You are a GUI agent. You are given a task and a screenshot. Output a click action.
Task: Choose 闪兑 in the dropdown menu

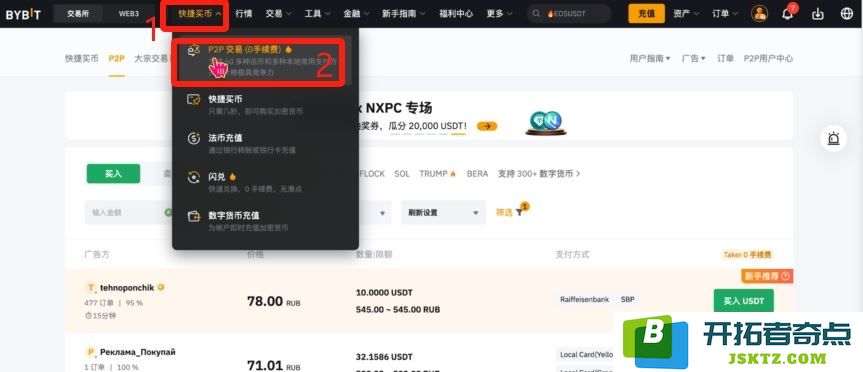pyautogui.click(x=265, y=182)
